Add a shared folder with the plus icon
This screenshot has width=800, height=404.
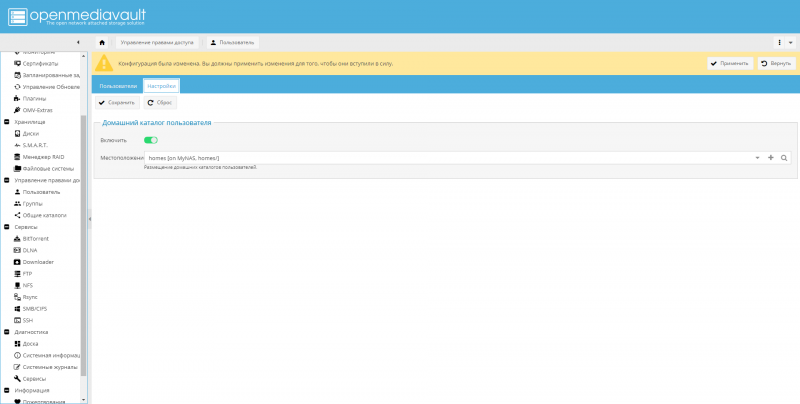click(770, 158)
